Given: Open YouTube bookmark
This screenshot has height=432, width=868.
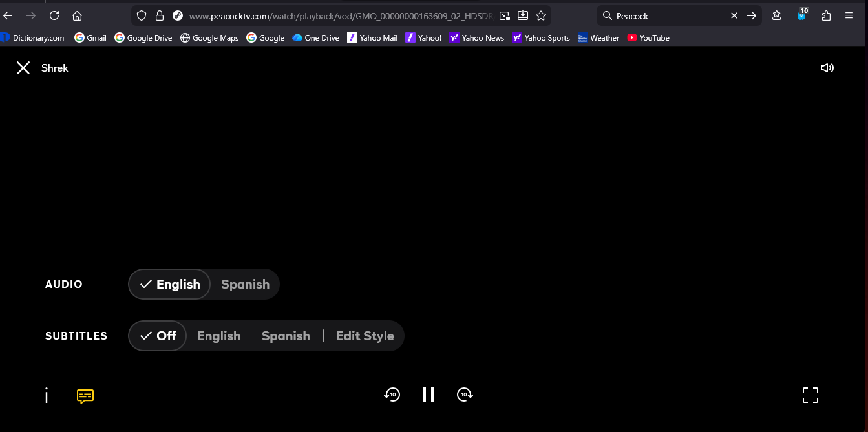Looking at the screenshot, I should click(x=648, y=38).
